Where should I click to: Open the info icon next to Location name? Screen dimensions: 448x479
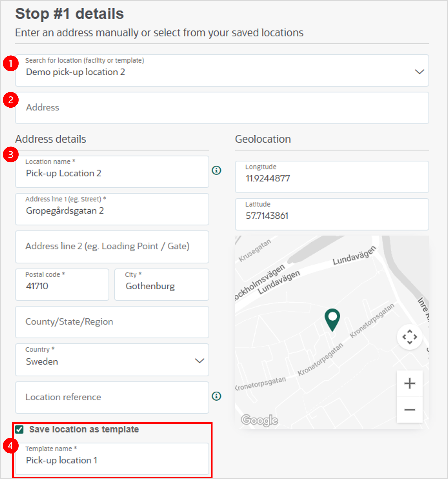[x=216, y=170]
